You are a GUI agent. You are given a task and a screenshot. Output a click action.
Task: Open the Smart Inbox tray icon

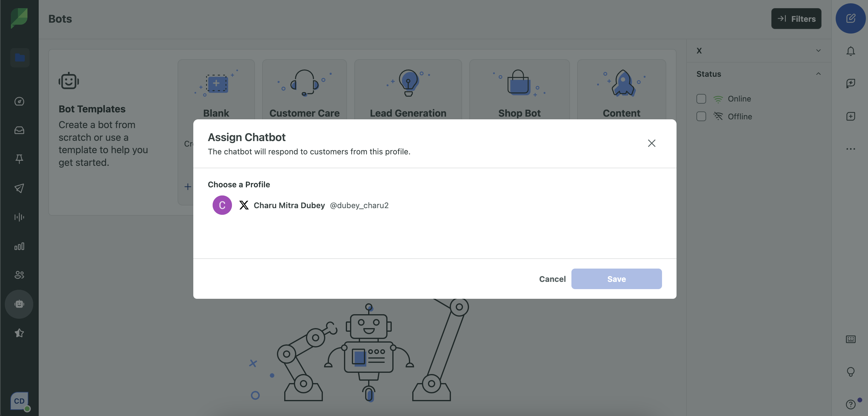(19, 130)
